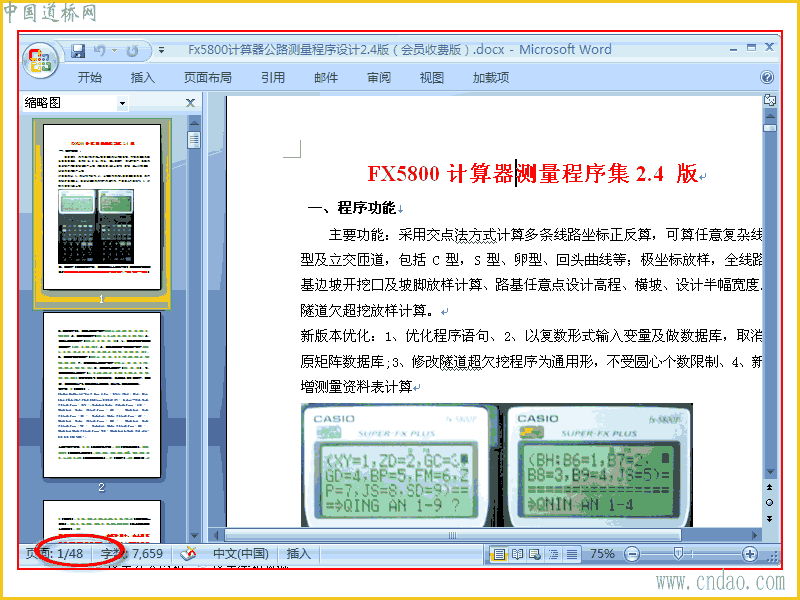Switch to Web Layout view

(535, 554)
